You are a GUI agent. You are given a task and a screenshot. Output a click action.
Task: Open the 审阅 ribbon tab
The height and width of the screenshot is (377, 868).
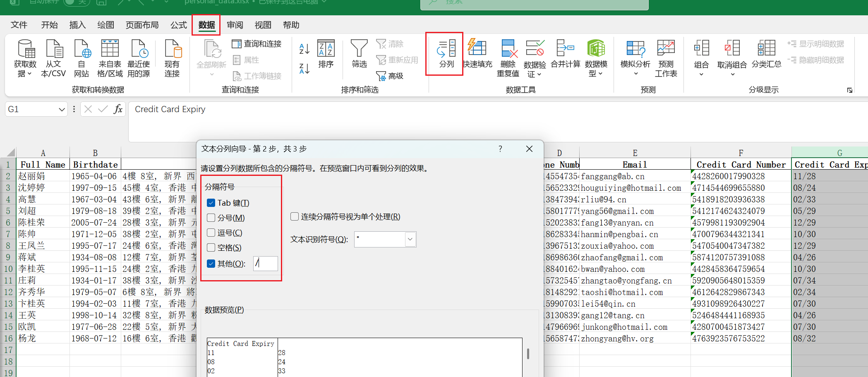[235, 25]
